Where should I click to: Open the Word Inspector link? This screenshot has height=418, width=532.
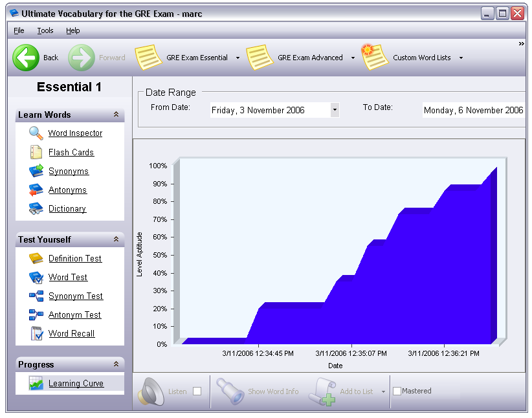click(x=75, y=133)
